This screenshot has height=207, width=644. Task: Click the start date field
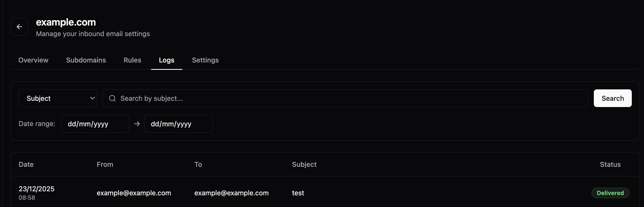(x=95, y=124)
